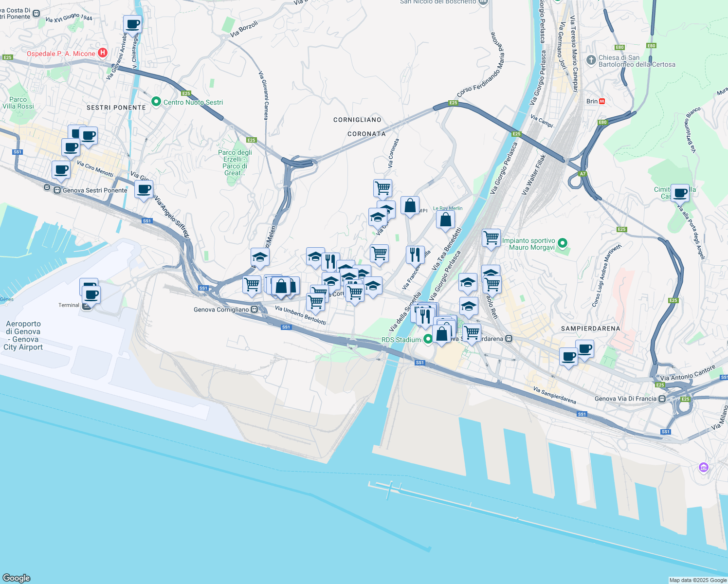The image size is (728, 584).
Task: Click the cafe marker at the airport Terminal
Action: coord(91,294)
